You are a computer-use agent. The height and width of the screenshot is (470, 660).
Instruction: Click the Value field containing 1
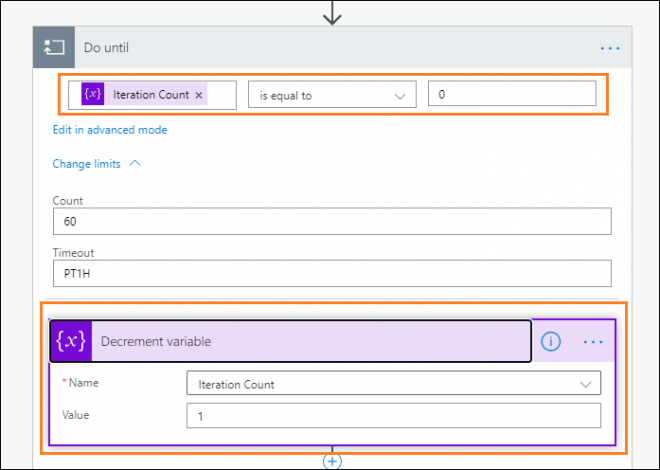(394, 416)
